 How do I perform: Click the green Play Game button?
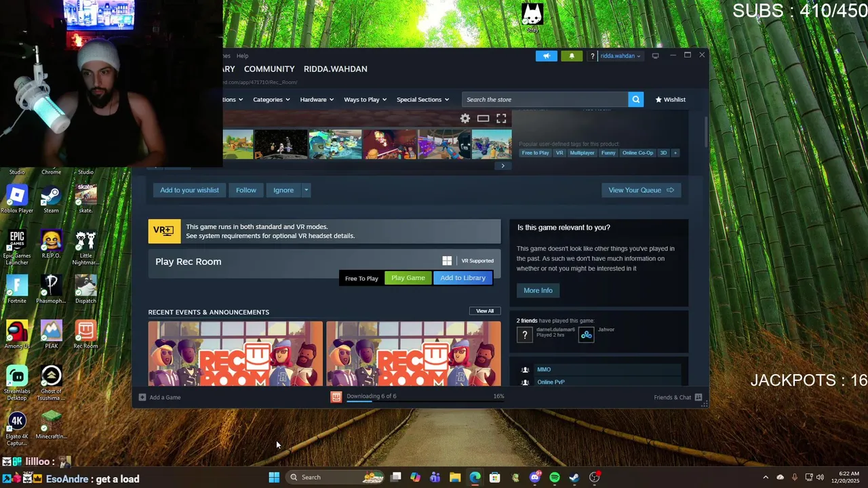coord(408,278)
